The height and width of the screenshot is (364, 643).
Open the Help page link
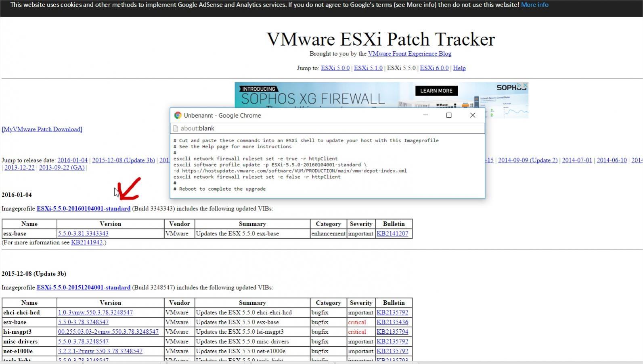click(459, 68)
